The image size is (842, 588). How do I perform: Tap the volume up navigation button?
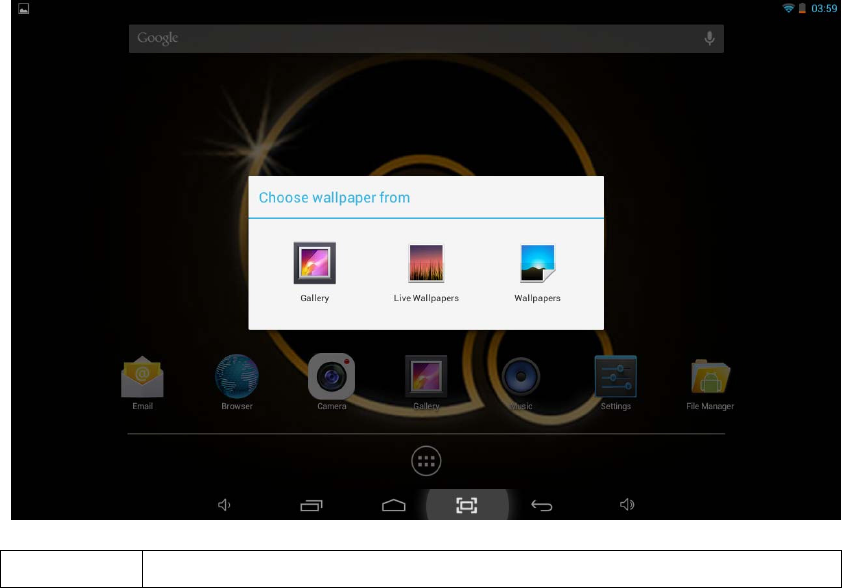tap(627, 505)
